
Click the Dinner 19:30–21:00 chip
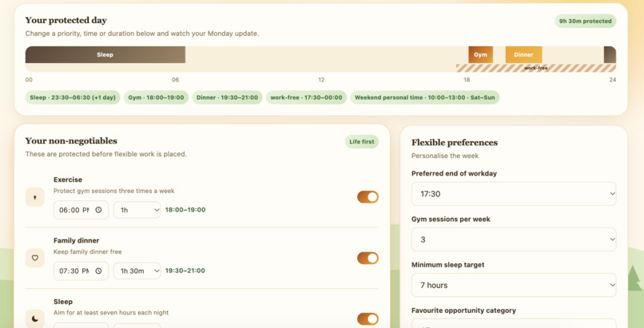pyautogui.click(x=227, y=97)
